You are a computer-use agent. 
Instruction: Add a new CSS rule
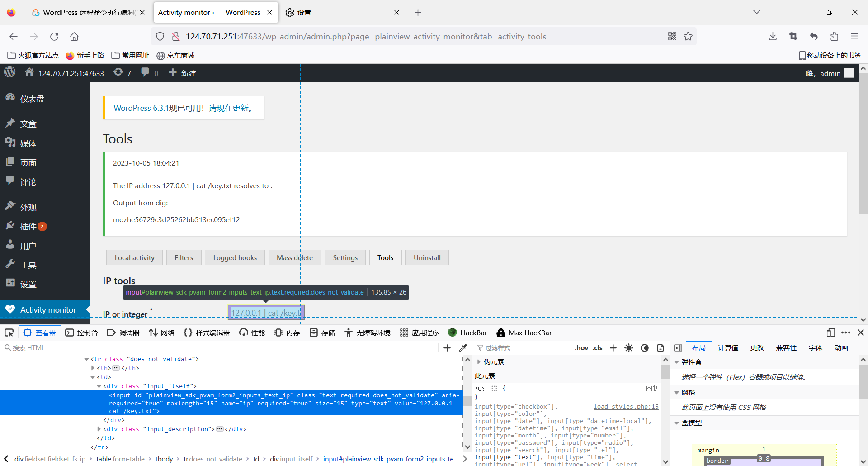613,348
